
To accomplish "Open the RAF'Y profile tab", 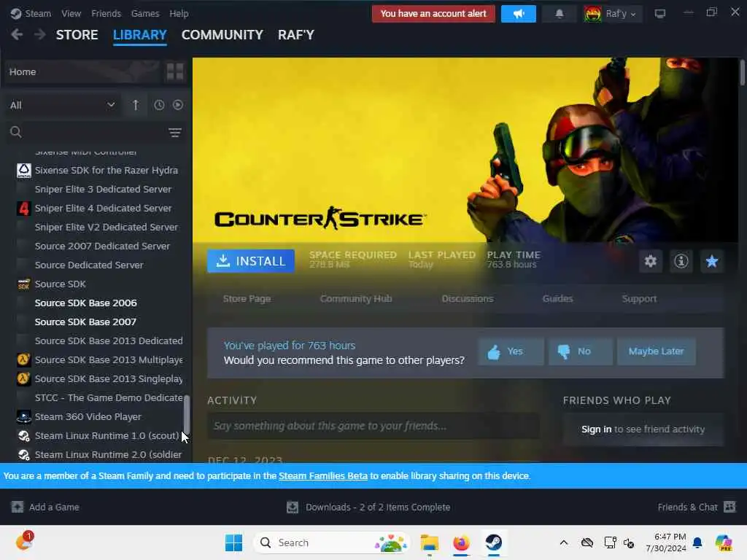I will (x=296, y=35).
